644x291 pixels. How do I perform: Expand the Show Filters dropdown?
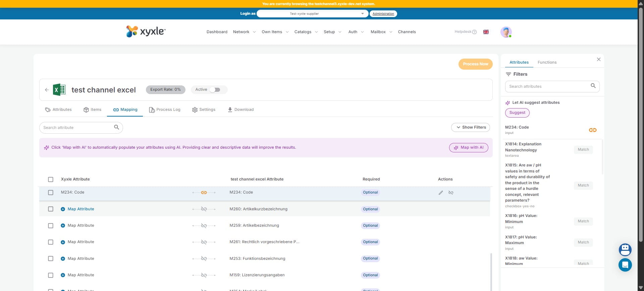pos(470,127)
